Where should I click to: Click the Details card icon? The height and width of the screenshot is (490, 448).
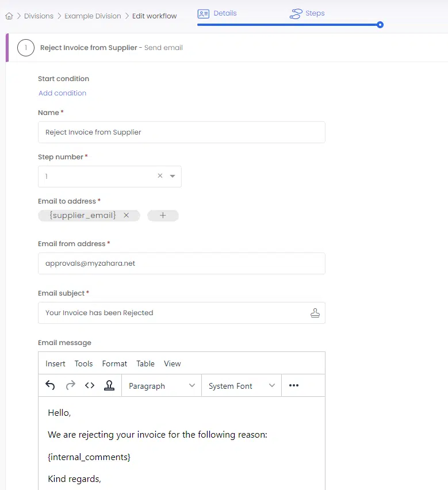pos(204,14)
